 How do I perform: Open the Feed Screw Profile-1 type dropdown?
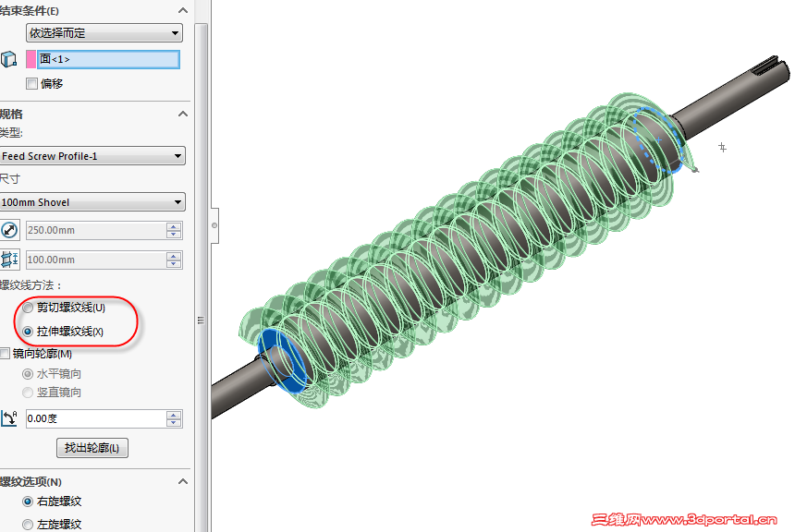click(x=92, y=156)
